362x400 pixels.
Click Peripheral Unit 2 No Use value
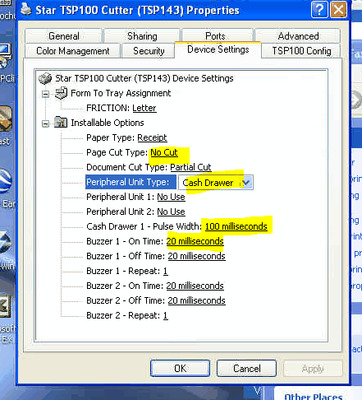coord(171,212)
